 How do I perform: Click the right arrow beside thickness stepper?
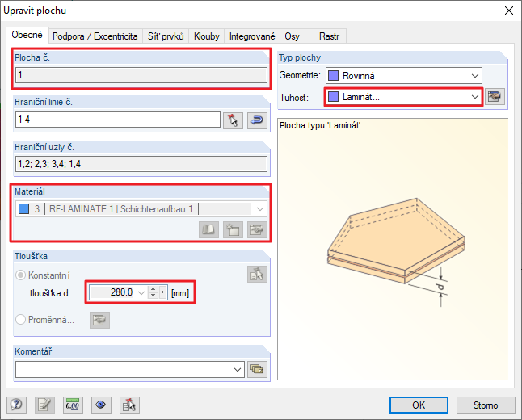(x=162, y=292)
